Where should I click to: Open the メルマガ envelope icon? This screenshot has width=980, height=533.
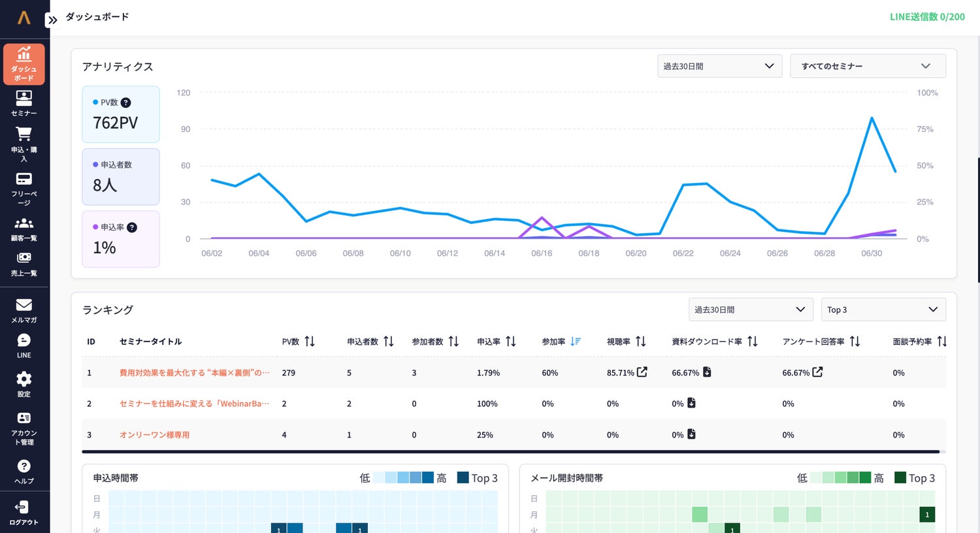[x=24, y=304]
